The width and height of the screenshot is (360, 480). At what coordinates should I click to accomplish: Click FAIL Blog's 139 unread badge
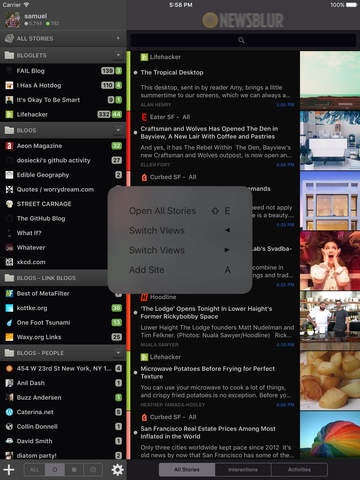pos(107,71)
